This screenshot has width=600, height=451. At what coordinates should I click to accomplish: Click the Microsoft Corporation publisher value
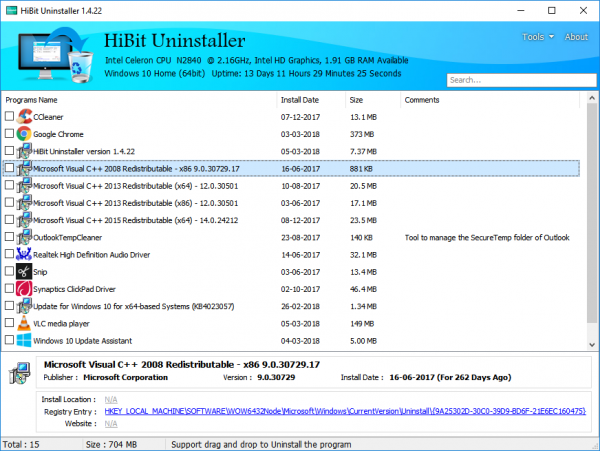pos(126,377)
